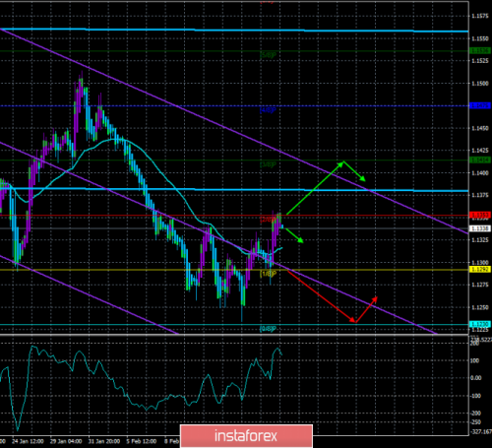Image resolution: width=492 pixels, height=448 pixels.
Task: Select the 1.1500 price axis label
Action: point(480,84)
